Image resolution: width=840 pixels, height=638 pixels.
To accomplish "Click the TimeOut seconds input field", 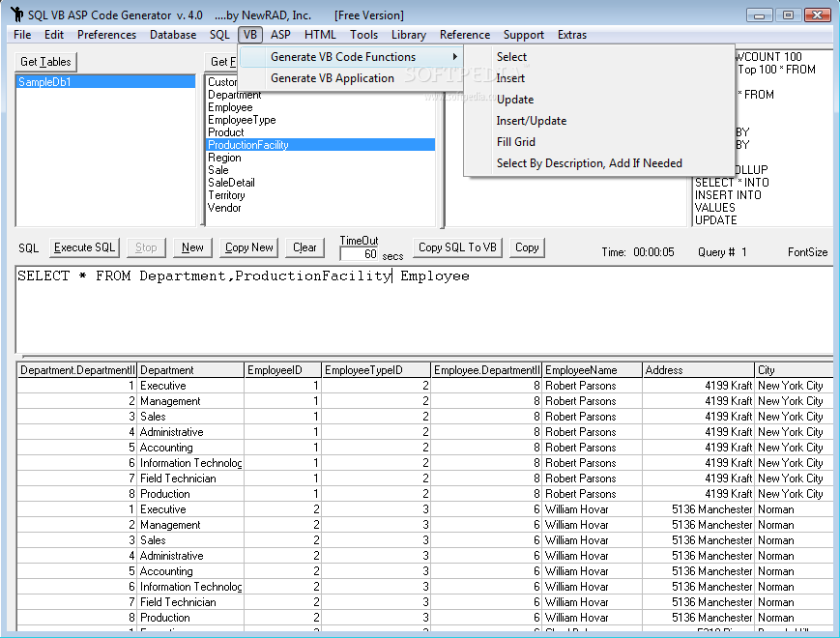I will tap(360, 254).
